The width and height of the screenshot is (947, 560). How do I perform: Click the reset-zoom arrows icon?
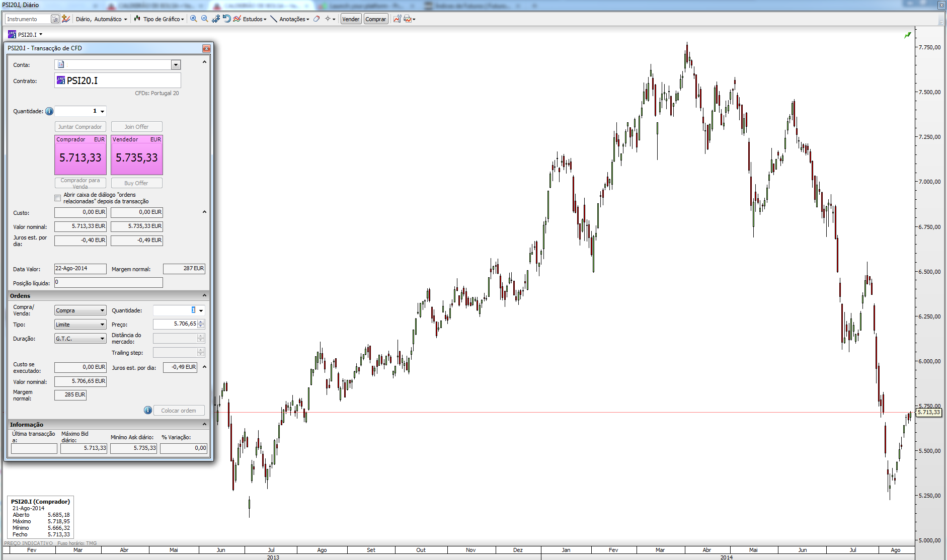coord(216,19)
